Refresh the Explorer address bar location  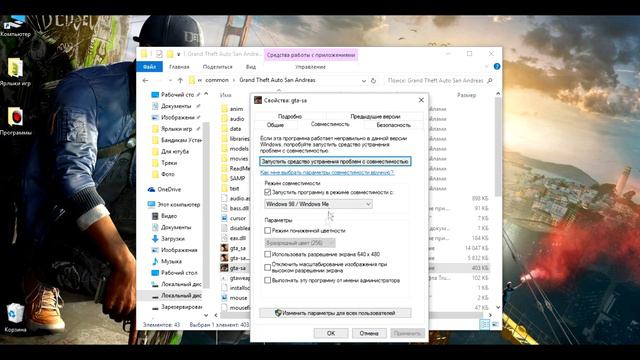point(373,81)
